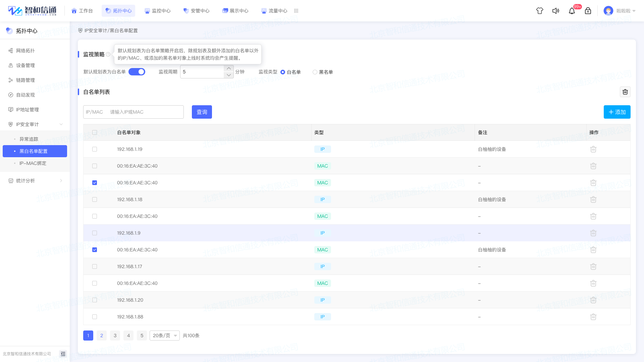
Task: Click the speaker/announcement icon in top bar
Action: (x=556, y=11)
